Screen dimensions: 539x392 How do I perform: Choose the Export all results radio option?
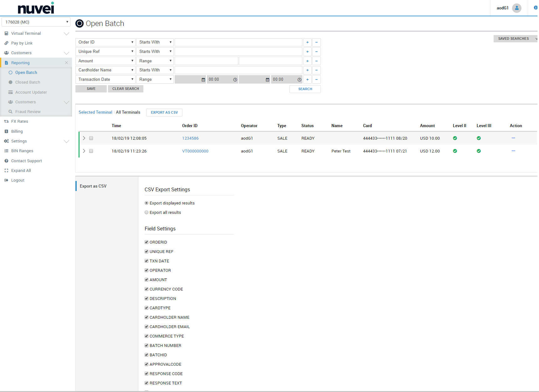point(146,213)
